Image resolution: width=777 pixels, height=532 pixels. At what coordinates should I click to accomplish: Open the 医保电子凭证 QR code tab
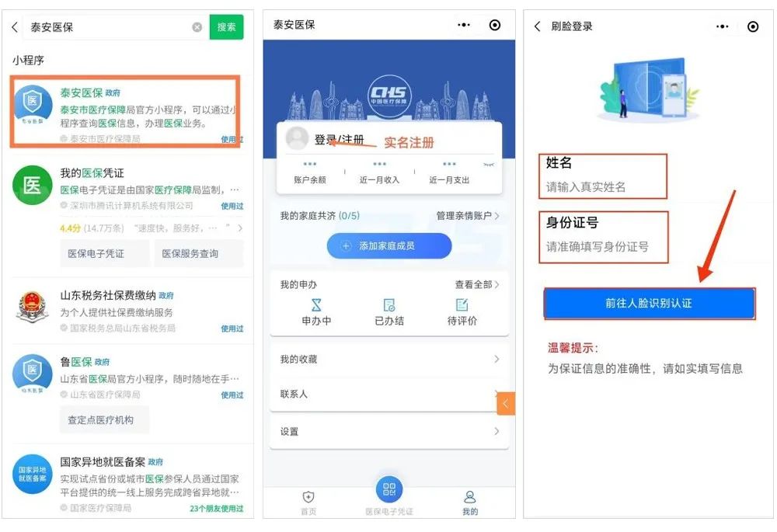coord(389,495)
